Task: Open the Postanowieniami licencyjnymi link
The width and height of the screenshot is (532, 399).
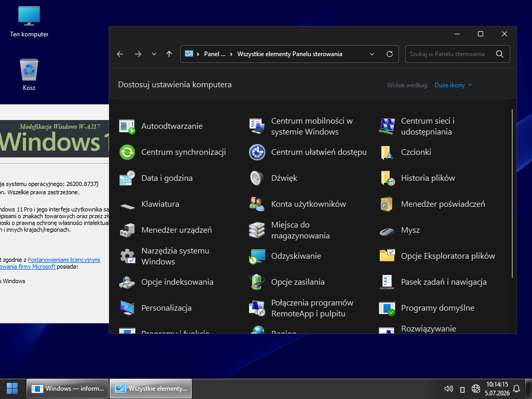Action: [64, 260]
